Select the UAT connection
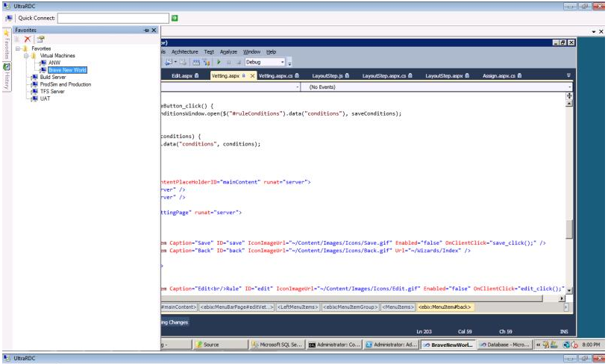Screen dimensions: 608x364 click(45, 98)
